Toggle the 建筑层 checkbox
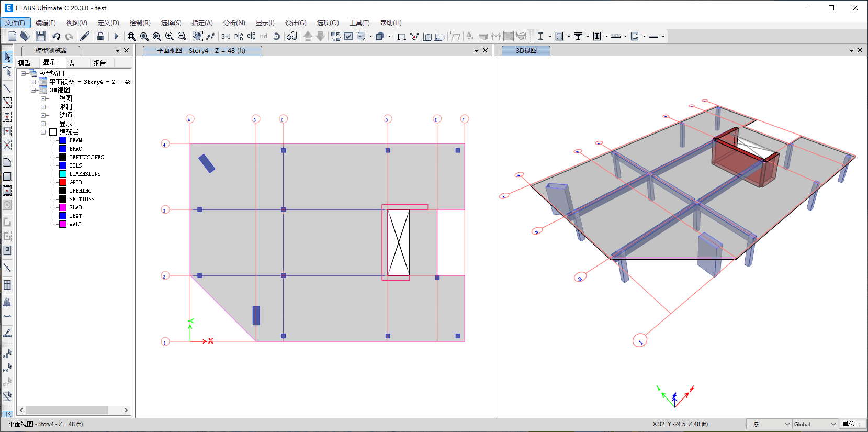 click(x=53, y=132)
